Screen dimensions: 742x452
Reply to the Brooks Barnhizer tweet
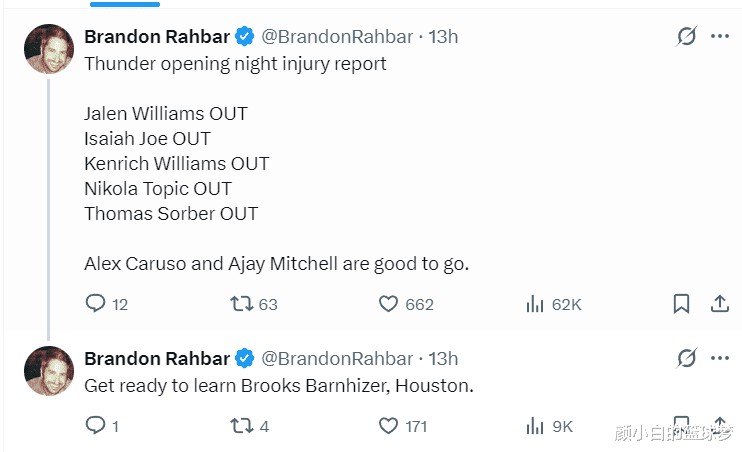(x=96, y=426)
